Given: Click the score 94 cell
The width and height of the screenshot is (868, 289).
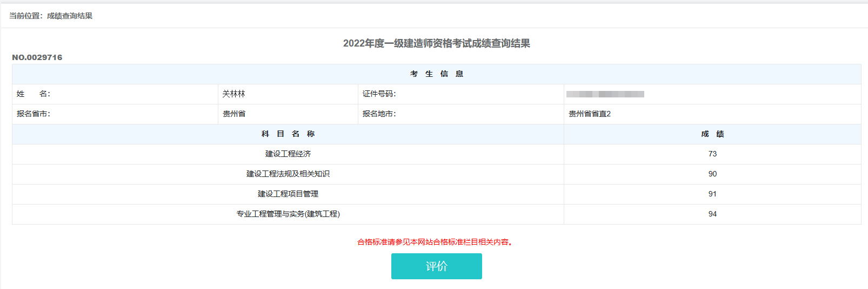Looking at the screenshot, I should 712,214.
